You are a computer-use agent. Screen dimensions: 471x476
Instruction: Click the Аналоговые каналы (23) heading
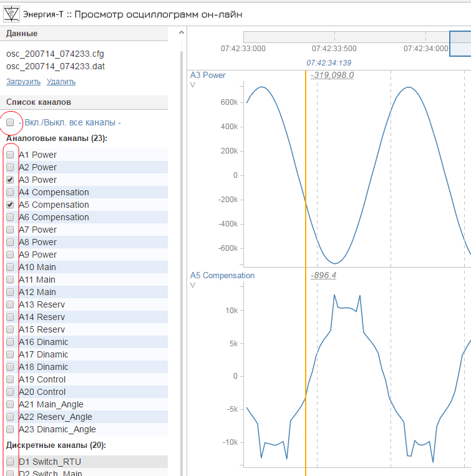pyautogui.click(x=56, y=138)
